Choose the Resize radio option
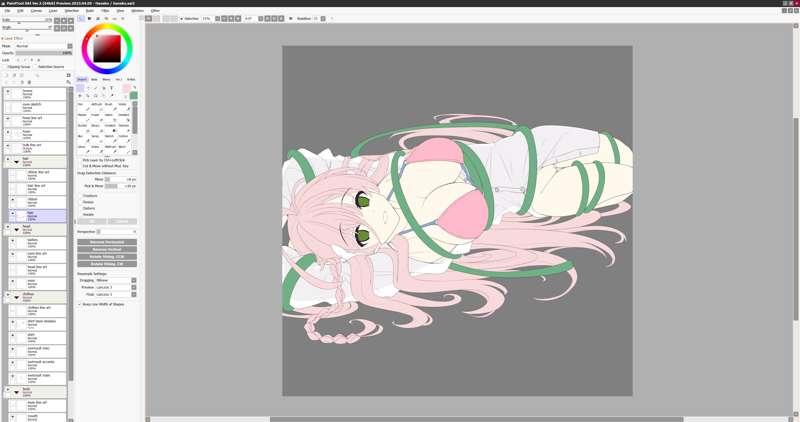This screenshot has width=800, height=422. tap(80, 202)
